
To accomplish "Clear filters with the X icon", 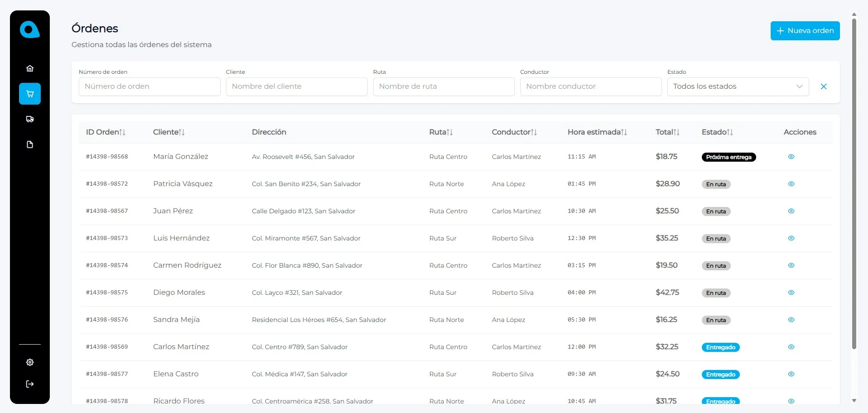I will click(824, 86).
